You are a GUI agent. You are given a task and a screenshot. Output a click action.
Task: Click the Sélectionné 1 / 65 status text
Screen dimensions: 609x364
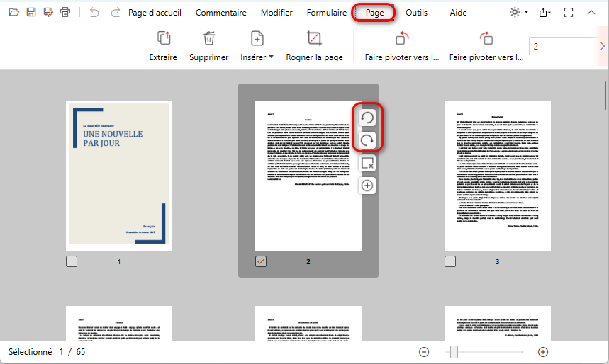pyautogui.click(x=47, y=351)
